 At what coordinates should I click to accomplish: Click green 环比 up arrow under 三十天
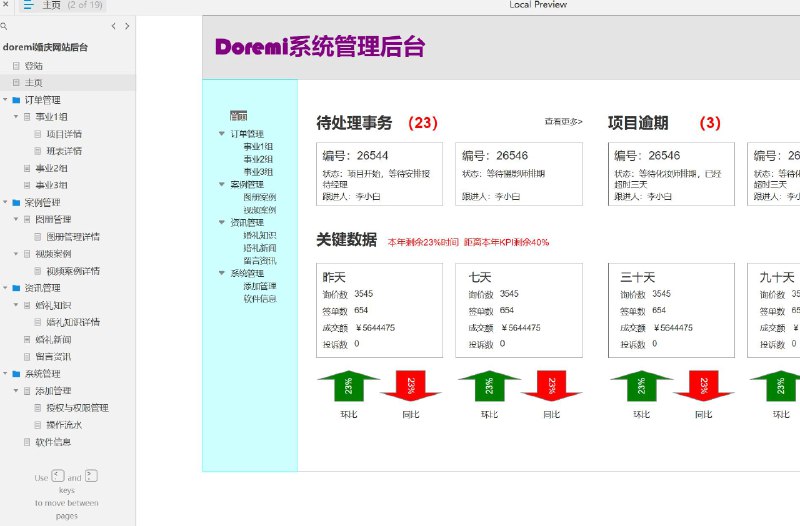tap(641, 386)
